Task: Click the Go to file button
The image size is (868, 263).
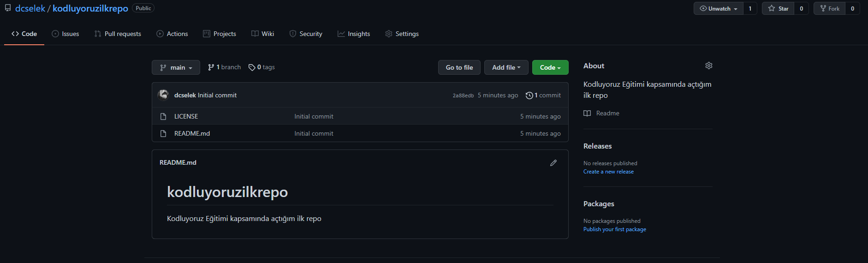Action: [x=459, y=67]
